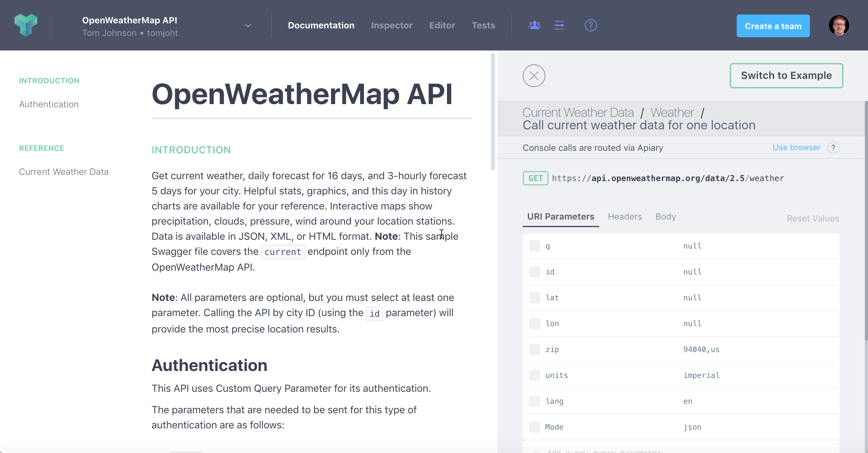Click the Reset Values control
Viewport: 868px width, 453px height.
812,218
